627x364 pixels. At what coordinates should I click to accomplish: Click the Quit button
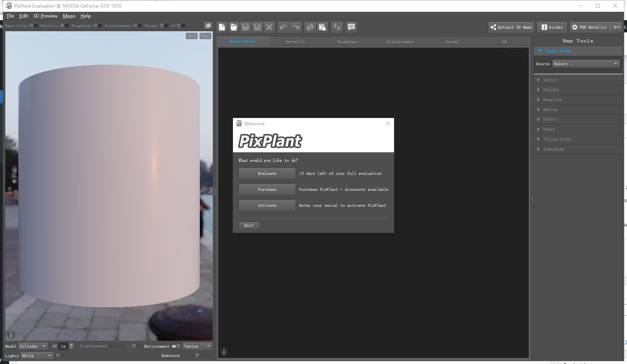[249, 225]
